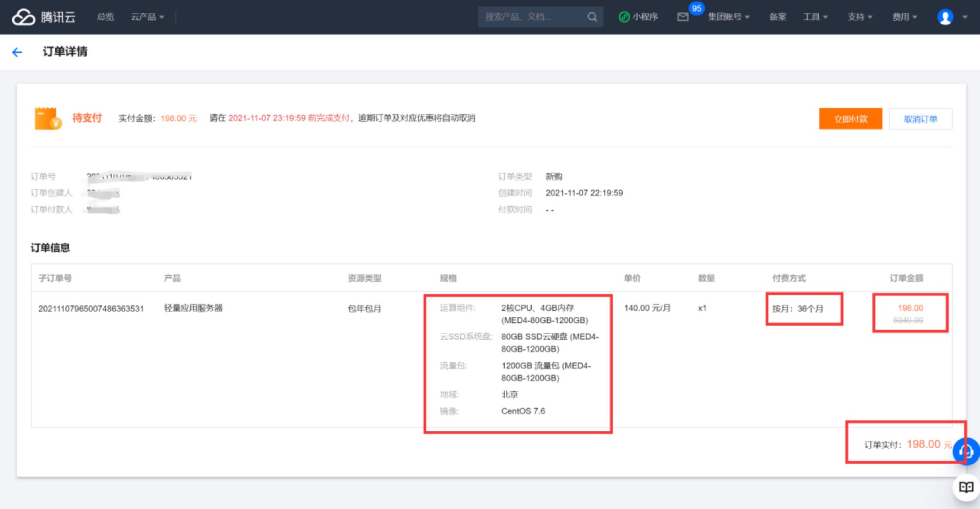Open the customer service headset icon

967,451
